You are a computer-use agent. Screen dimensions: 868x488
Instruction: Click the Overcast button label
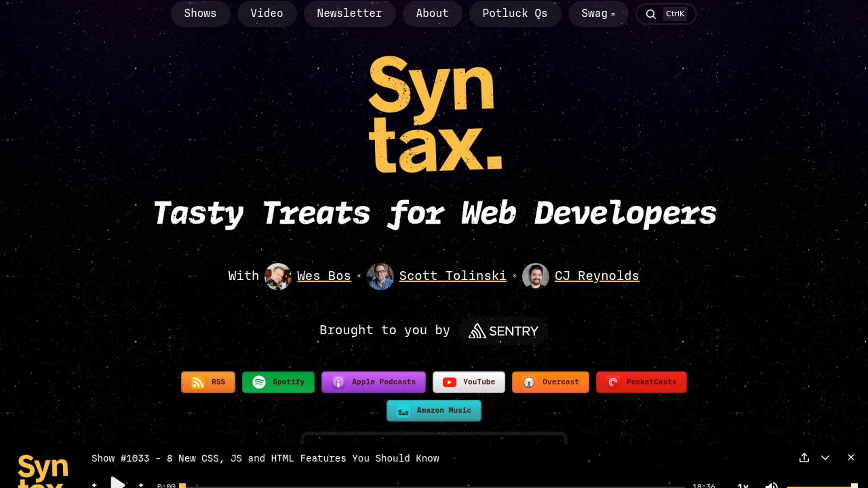561,382
